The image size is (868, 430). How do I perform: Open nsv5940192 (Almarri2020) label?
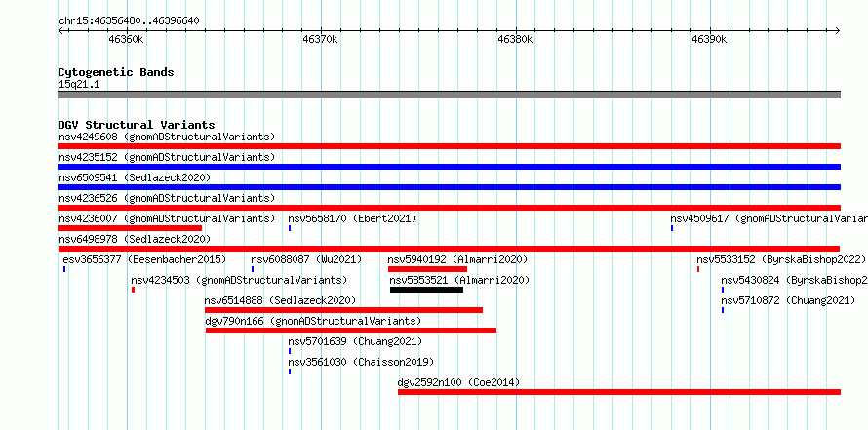point(457,259)
